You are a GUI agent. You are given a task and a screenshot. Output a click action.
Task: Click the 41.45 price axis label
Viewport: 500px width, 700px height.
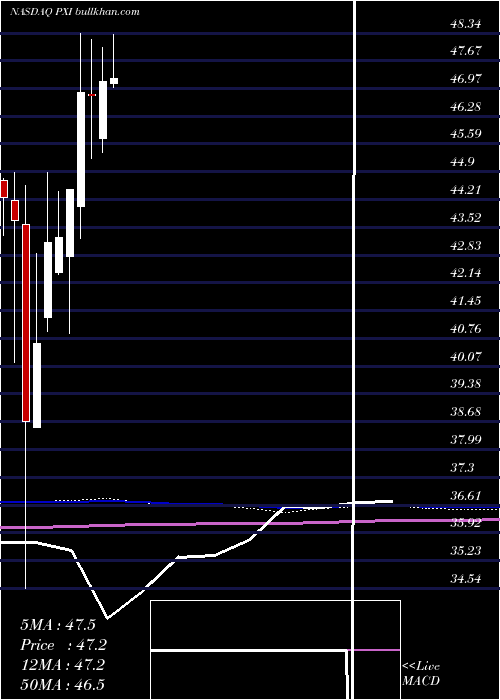[x=466, y=301]
